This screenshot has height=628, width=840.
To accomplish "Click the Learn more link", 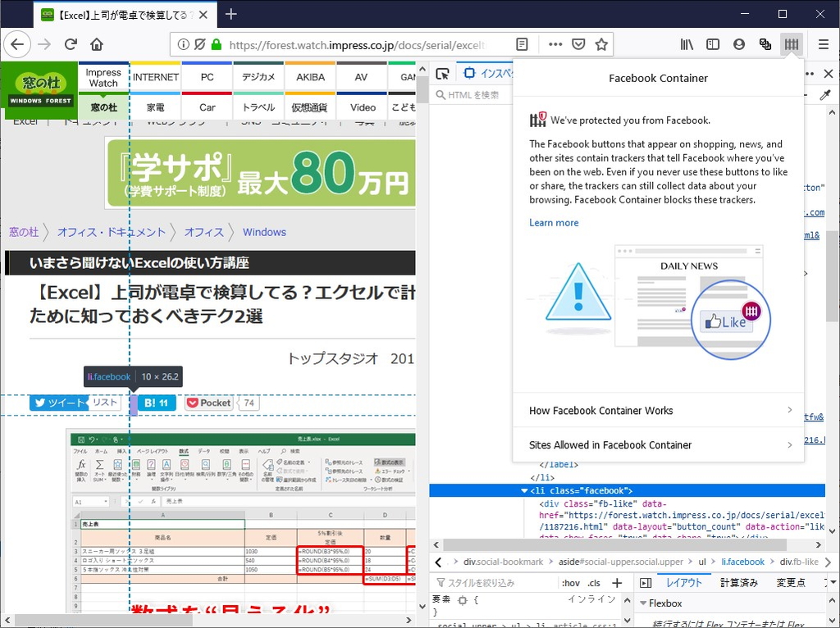I will click(554, 222).
